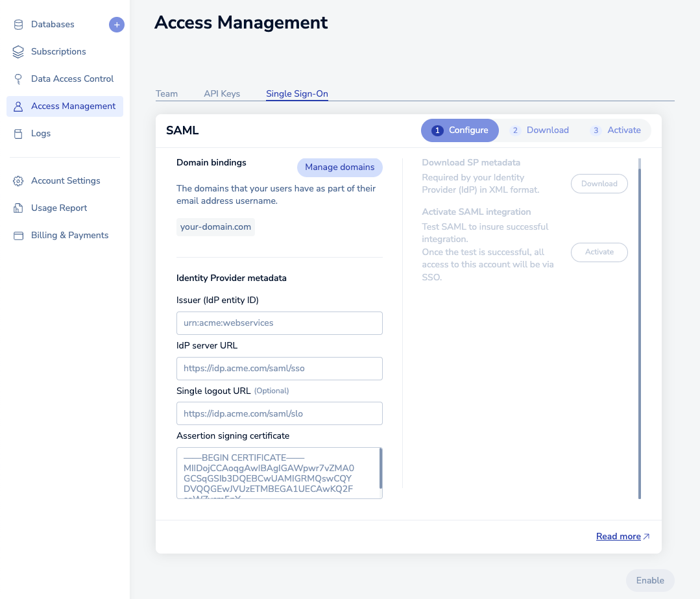Click the Account Settings gear icon

click(18, 181)
